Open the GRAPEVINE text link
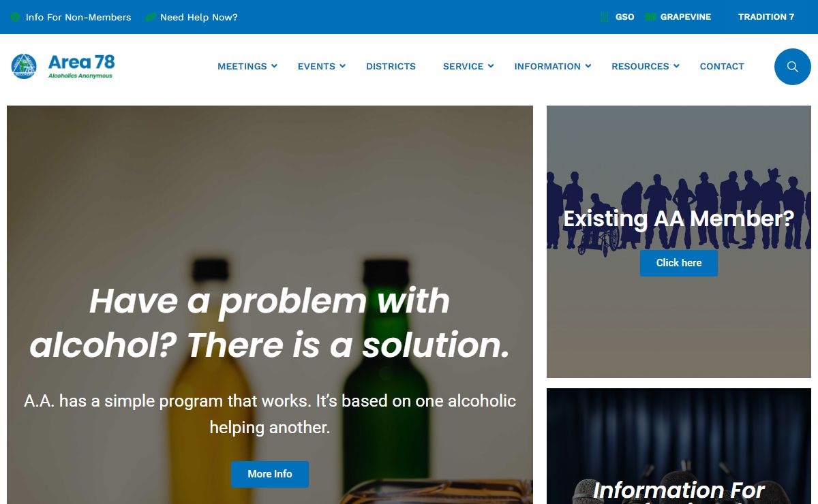Image resolution: width=818 pixels, height=504 pixels. pyautogui.click(x=686, y=17)
